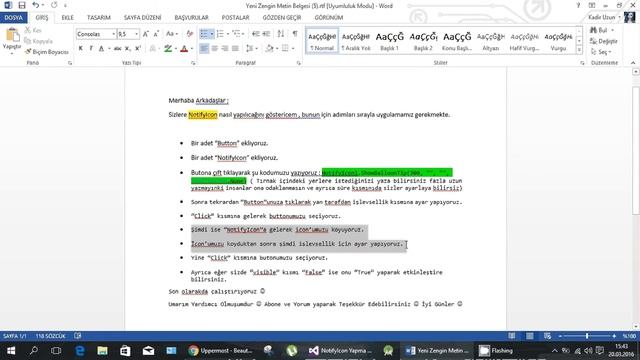
Task: Switch to web layout view
Action: (547, 336)
